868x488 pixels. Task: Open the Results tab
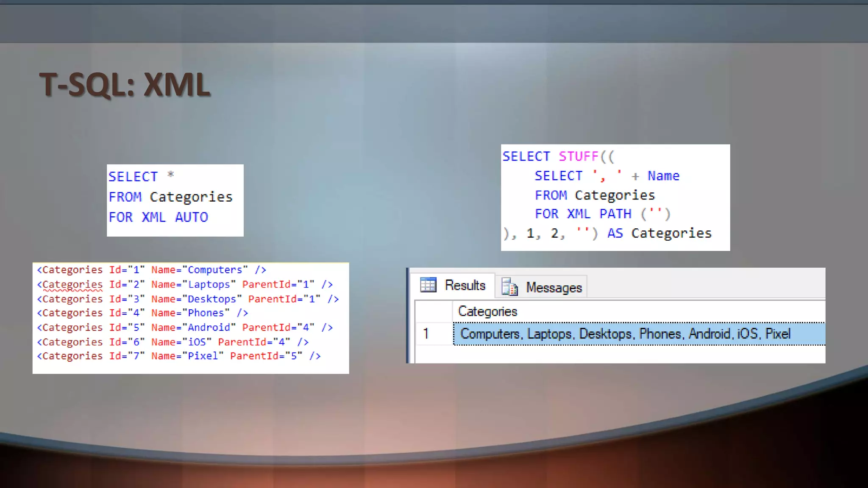tap(453, 286)
